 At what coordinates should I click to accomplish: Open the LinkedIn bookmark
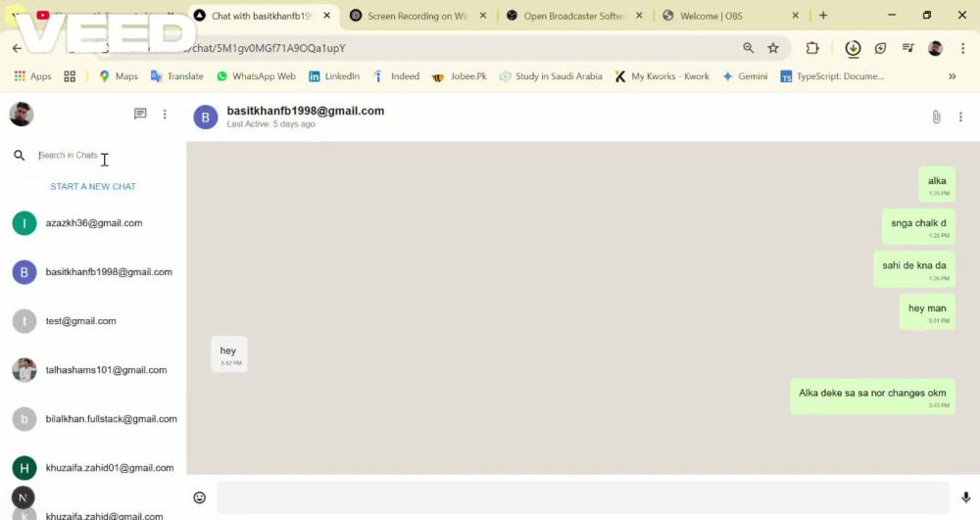tap(334, 76)
